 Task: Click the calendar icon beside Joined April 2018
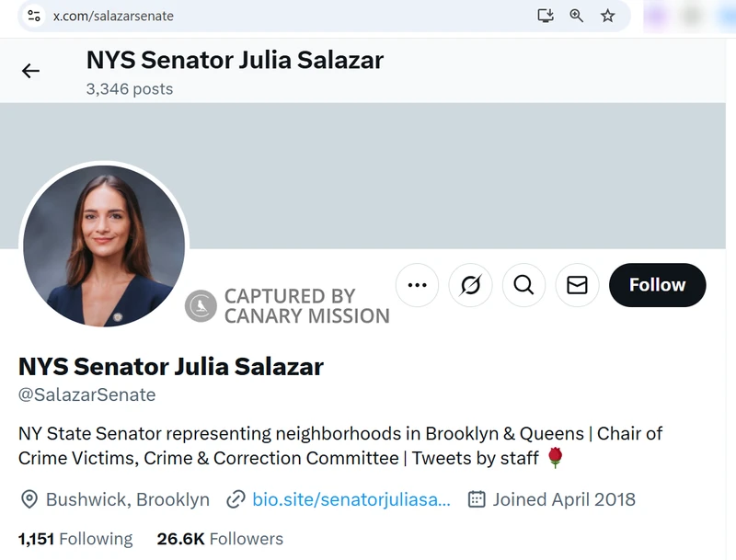[477, 499]
